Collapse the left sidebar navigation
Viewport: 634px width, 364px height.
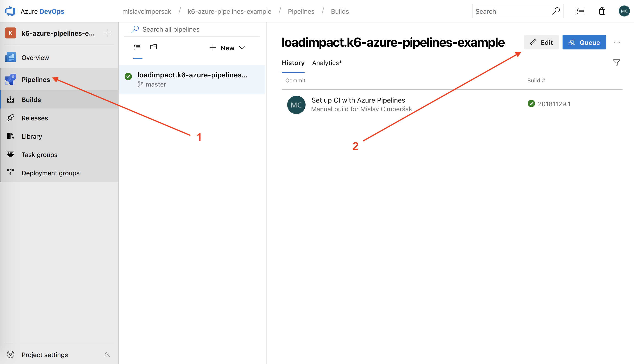click(108, 354)
